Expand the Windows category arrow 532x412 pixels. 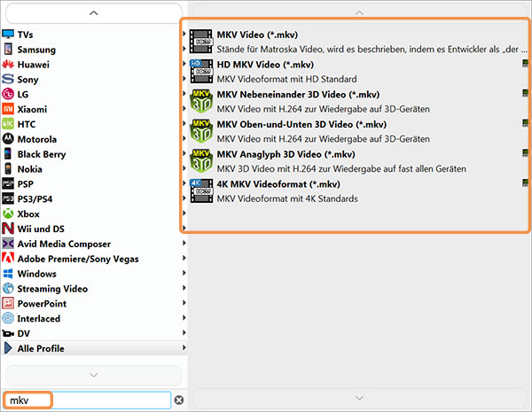click(x=184, y=273)
